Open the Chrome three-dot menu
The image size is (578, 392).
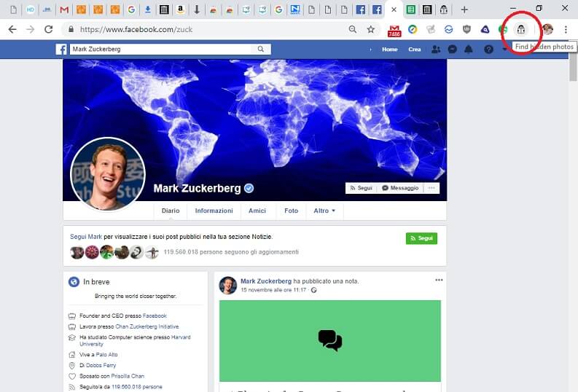pyautogui.click(x=566, y=29)
